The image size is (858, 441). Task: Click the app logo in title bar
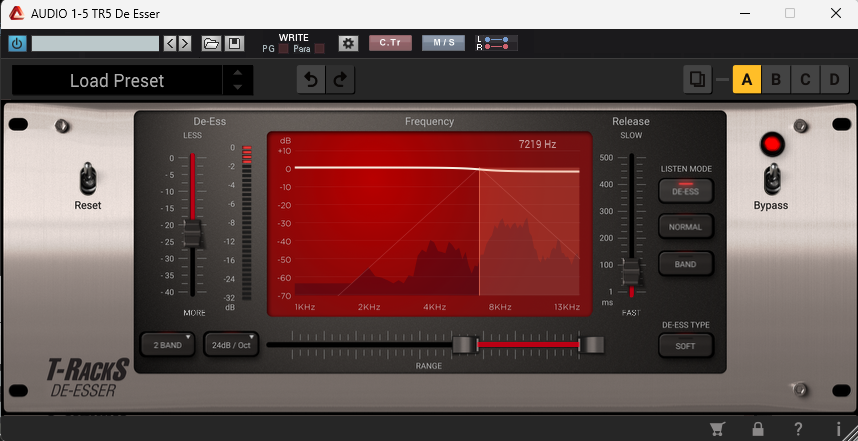click(x=16, y=14)
